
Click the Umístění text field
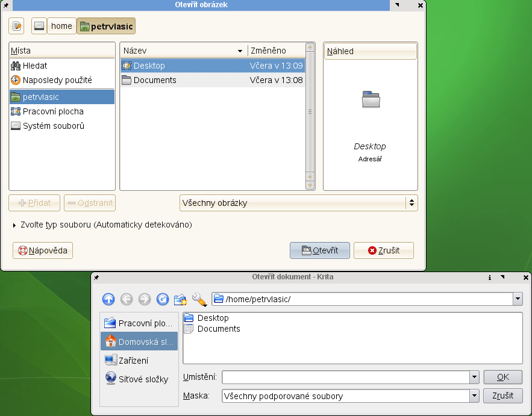(346, 377)
